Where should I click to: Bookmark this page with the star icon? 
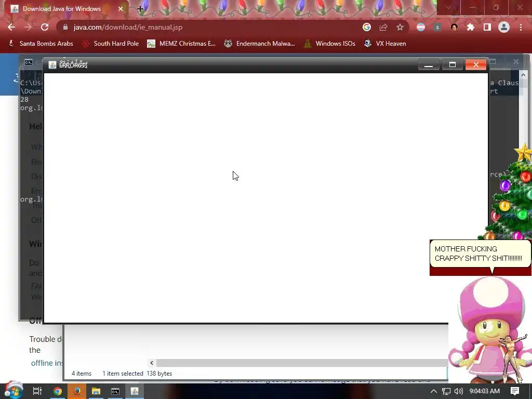click(x=400, y=27)
